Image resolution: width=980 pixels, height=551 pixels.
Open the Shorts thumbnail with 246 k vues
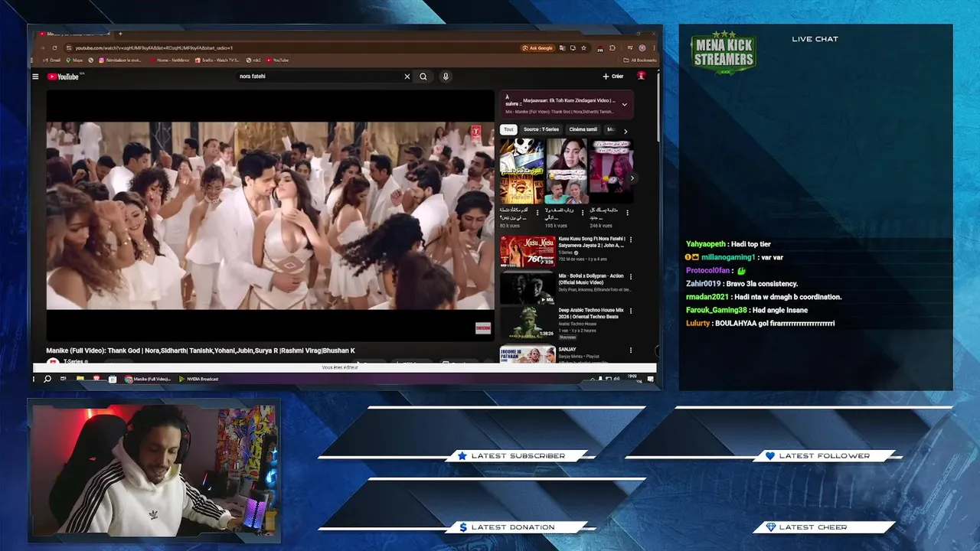point(611,171)
